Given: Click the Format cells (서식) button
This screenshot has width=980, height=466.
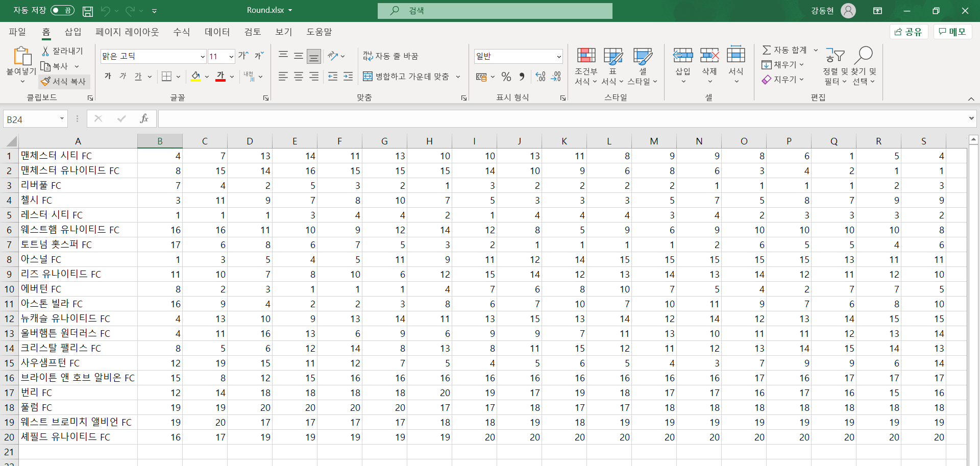Looking at the screenshot, I should pos(736,64).
